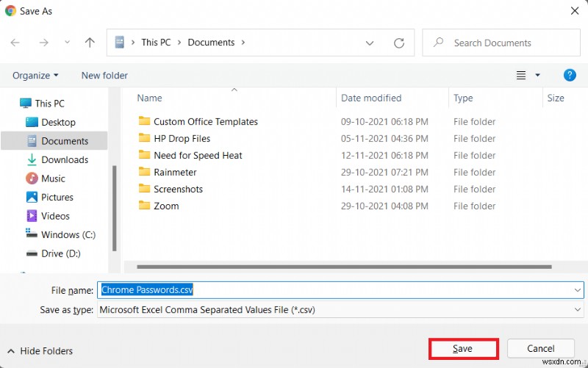Select the Zoom folder
The width and height of the screenshot is (588, 368).
click(166, 206)
